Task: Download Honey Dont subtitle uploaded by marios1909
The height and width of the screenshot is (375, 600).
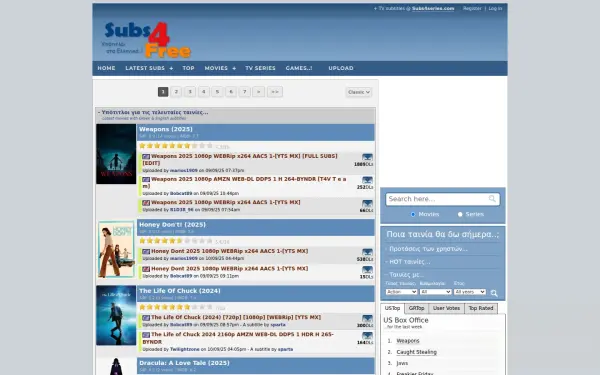Action: pos(367,252)
